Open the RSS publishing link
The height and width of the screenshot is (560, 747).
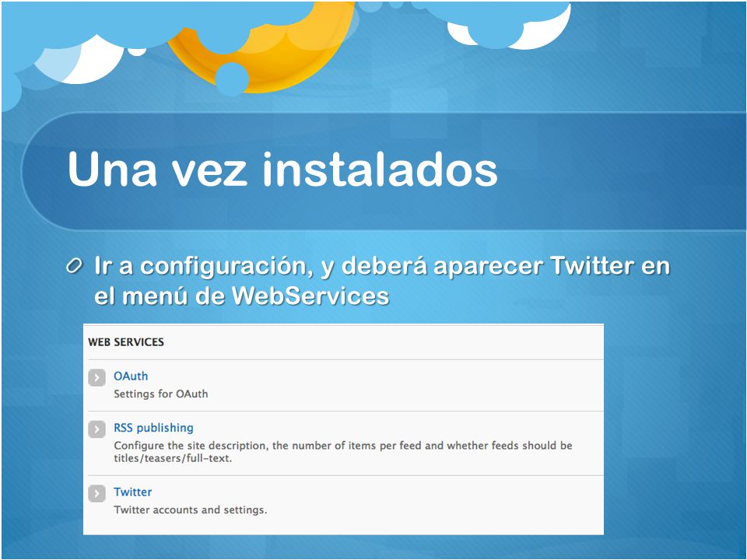[x=153, y=428]
